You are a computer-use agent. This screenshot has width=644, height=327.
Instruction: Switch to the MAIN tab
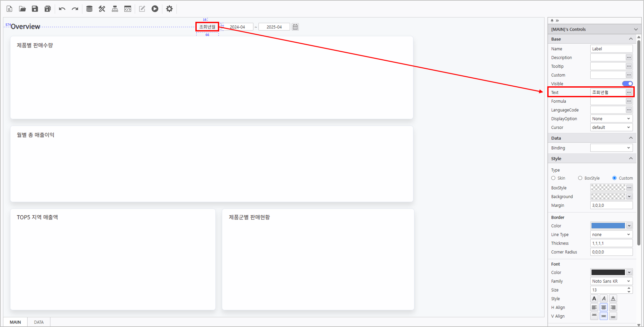pos(15,322)
